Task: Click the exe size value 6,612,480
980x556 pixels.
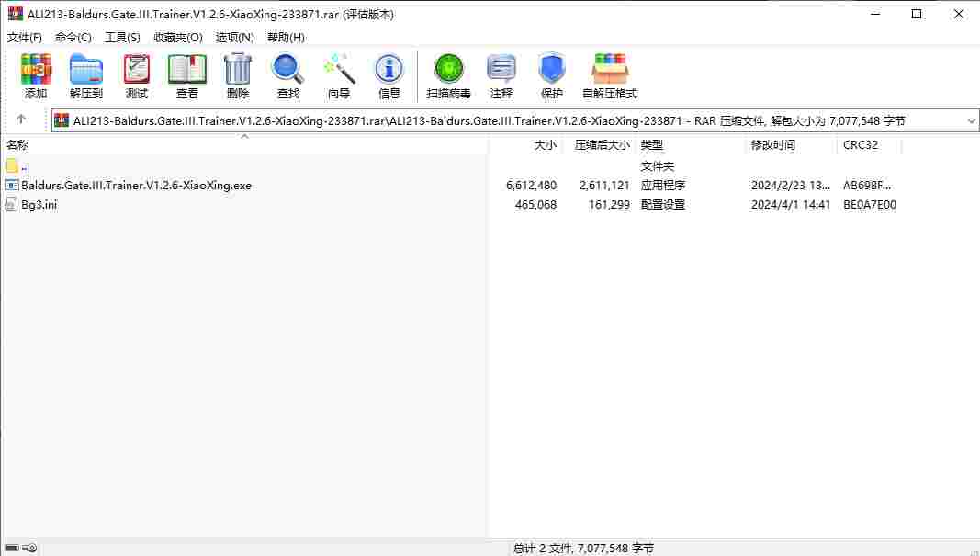Action: click(x=531, y=186)
